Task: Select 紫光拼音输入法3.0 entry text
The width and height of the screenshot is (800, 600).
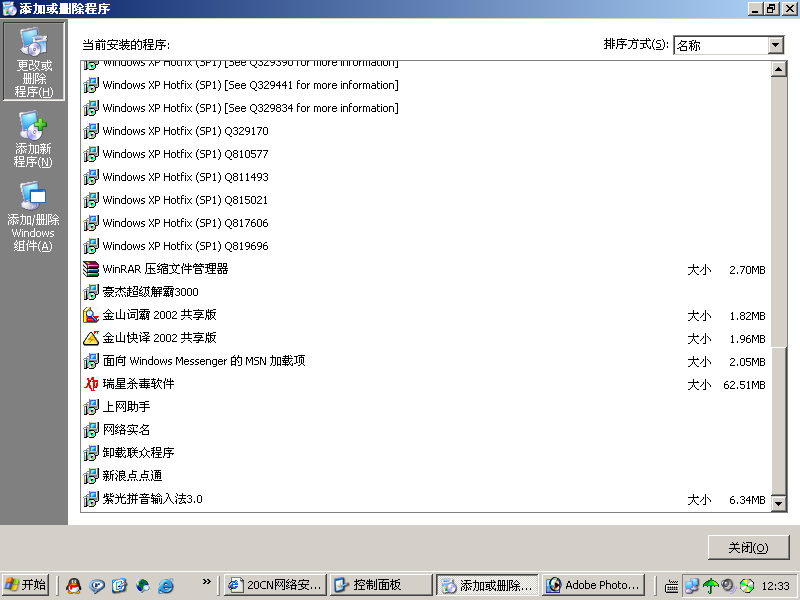Action: [x=153, y=498]
